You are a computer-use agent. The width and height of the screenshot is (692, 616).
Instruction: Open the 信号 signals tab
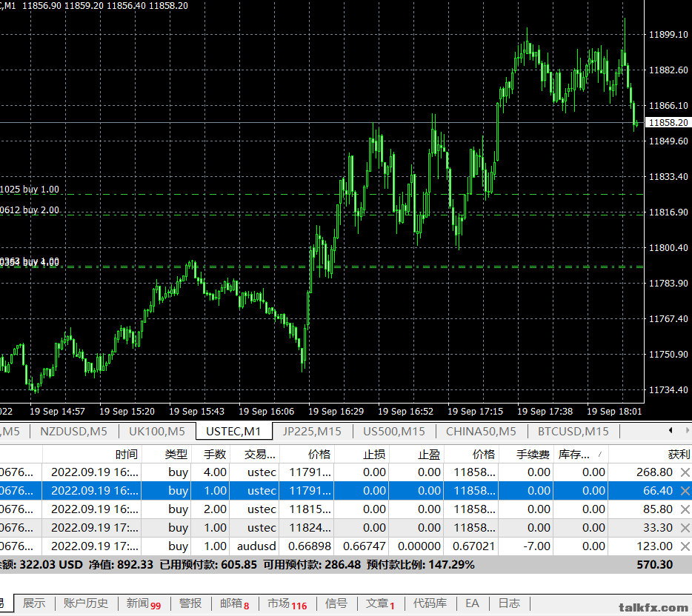pyautogui.click(x=336, y=603)
